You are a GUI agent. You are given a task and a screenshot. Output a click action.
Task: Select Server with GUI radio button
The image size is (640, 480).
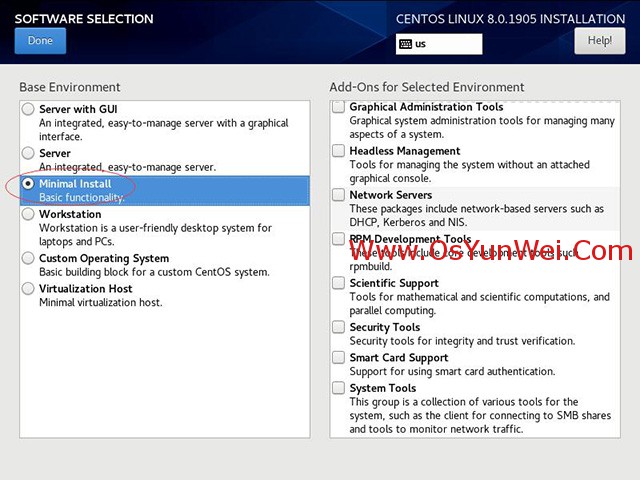(x=28, y=109)
